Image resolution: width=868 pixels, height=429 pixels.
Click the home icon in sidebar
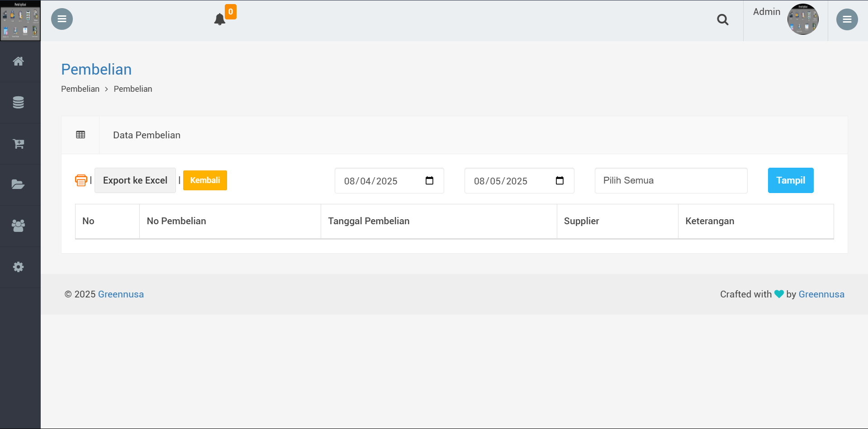coord(19,61)
